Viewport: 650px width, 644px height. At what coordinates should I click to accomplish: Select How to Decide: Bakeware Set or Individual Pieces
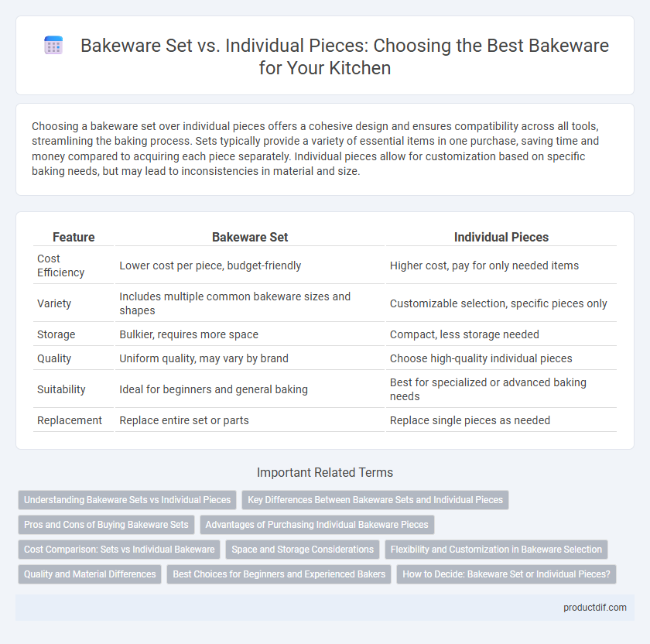(x=507, y=574)
